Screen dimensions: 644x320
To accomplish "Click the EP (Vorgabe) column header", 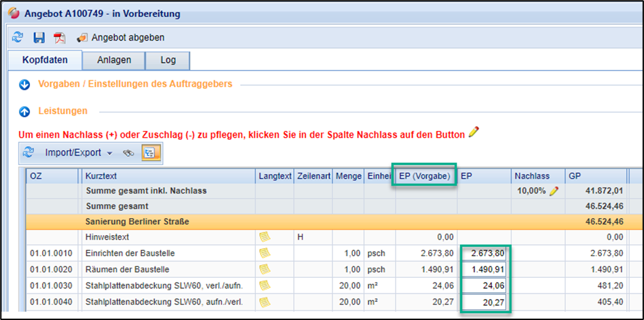I will (x=425, y=177).
